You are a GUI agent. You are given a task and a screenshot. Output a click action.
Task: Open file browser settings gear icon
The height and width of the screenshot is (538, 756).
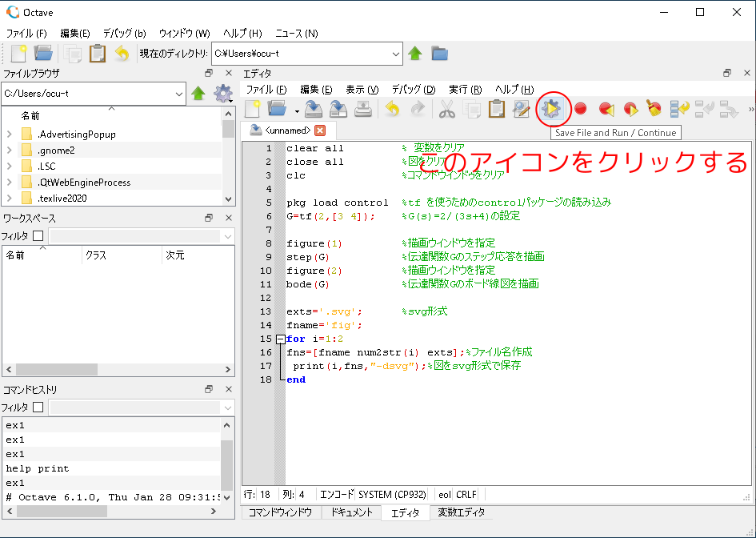223,94
